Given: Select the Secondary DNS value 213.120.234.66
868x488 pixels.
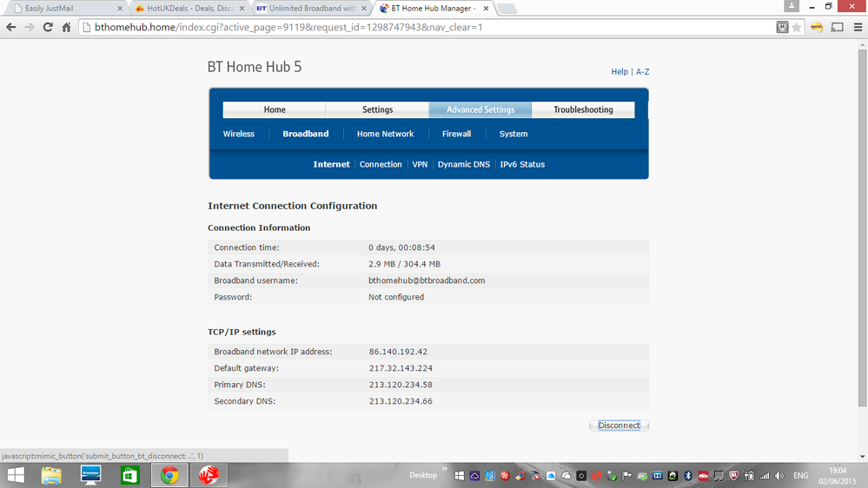Looking at the screenshot, I should pos(401,402).
